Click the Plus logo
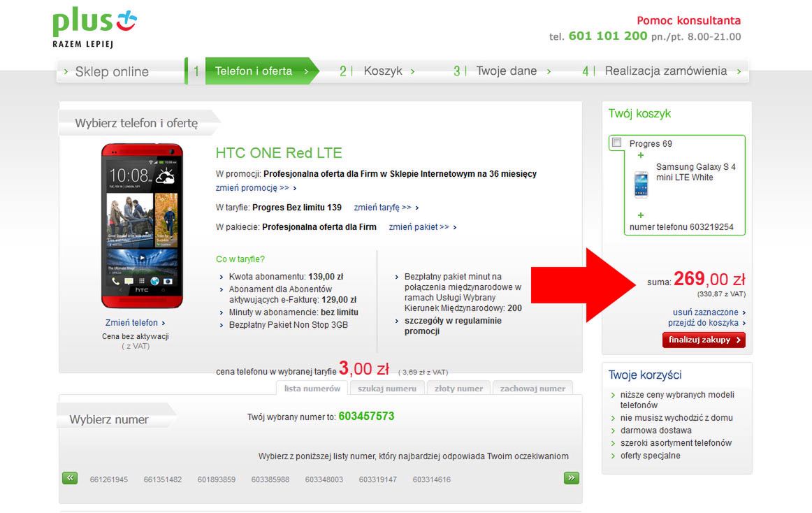Screen dimensions: 812x513 (95, 27)
